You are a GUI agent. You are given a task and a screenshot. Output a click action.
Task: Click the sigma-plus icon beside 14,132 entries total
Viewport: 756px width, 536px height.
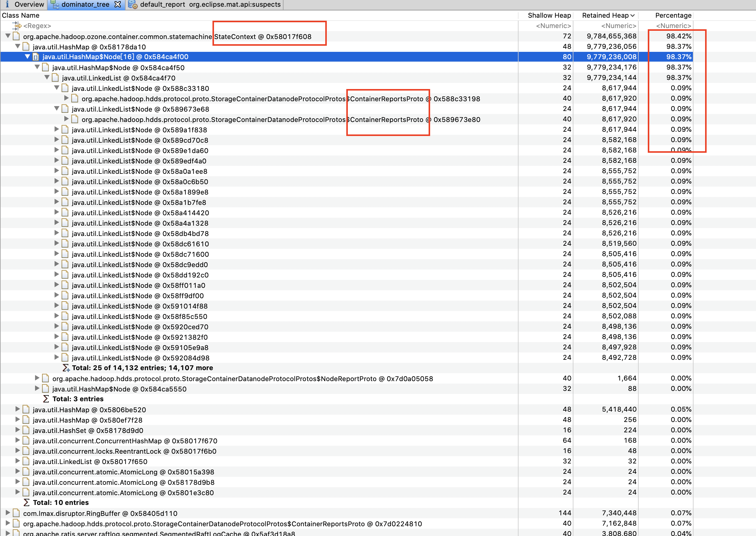(66, 368)
